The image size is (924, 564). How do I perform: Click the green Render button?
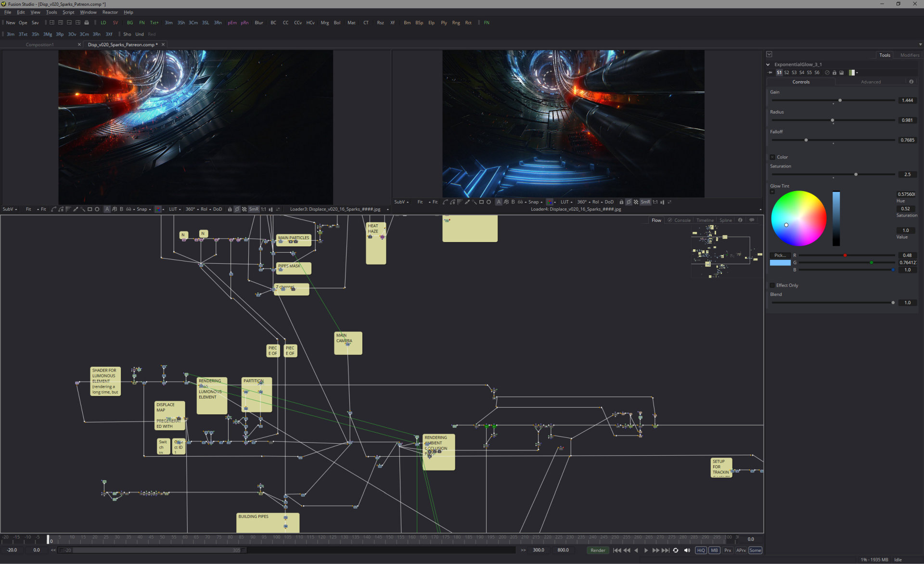click(x=598, y=550)
